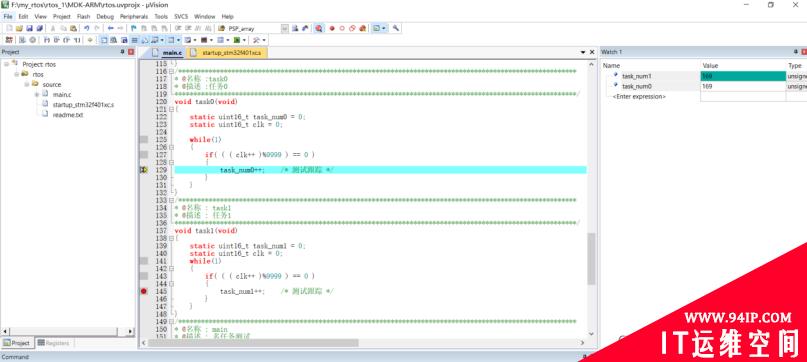The width and height of the screenshot is (807, 362).
Task: Click the Start/Stop Debug Session icon
Action: (319, 28)
